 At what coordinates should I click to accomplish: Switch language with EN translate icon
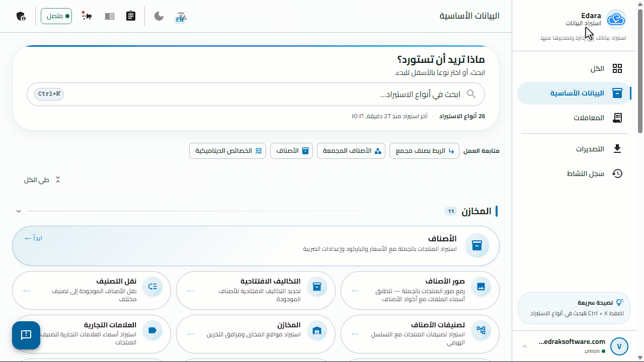point(180,17)
